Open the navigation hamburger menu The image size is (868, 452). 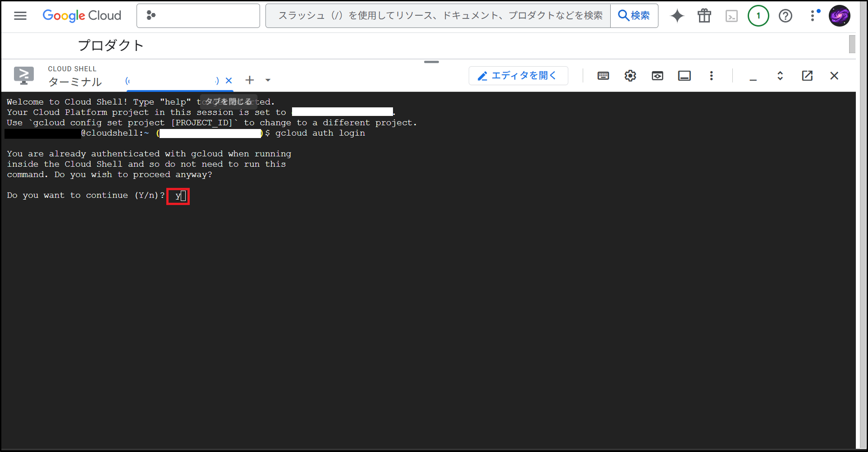[x=20, y=16]
